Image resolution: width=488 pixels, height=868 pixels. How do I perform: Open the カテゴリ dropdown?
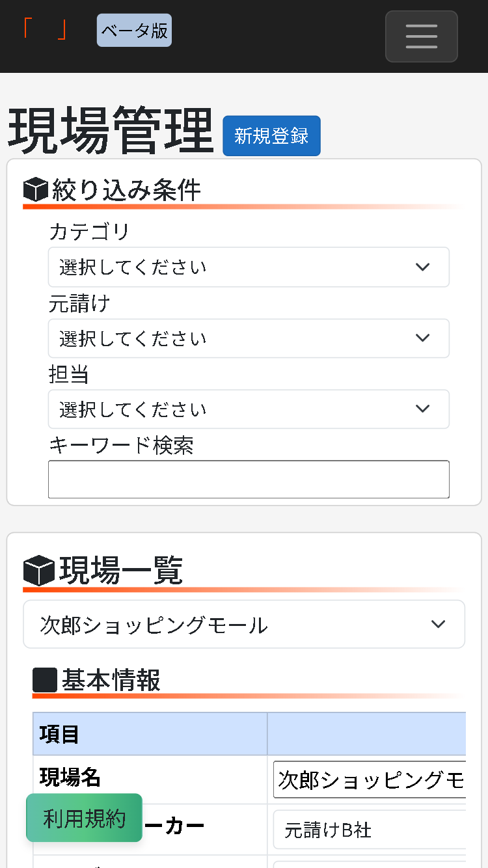(249, 267)
